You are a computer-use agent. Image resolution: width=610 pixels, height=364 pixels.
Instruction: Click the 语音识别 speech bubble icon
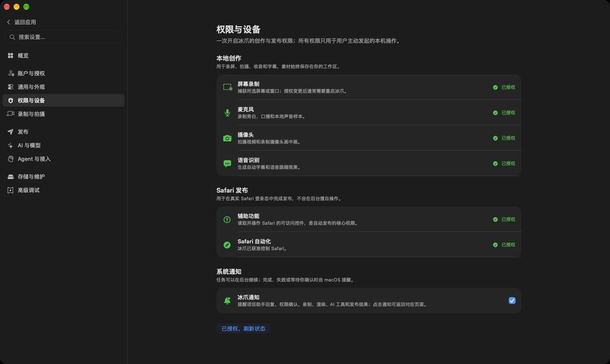click(x=227, y=163)
